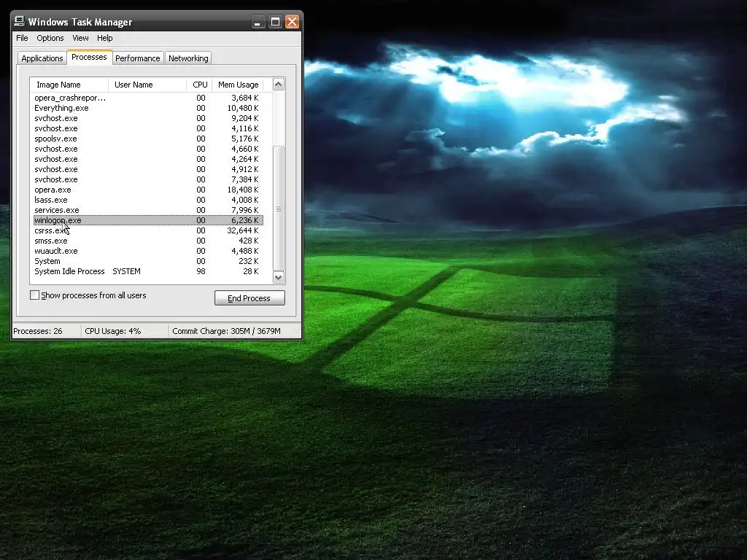Maximize the Task Manager window

pos(275,22)
